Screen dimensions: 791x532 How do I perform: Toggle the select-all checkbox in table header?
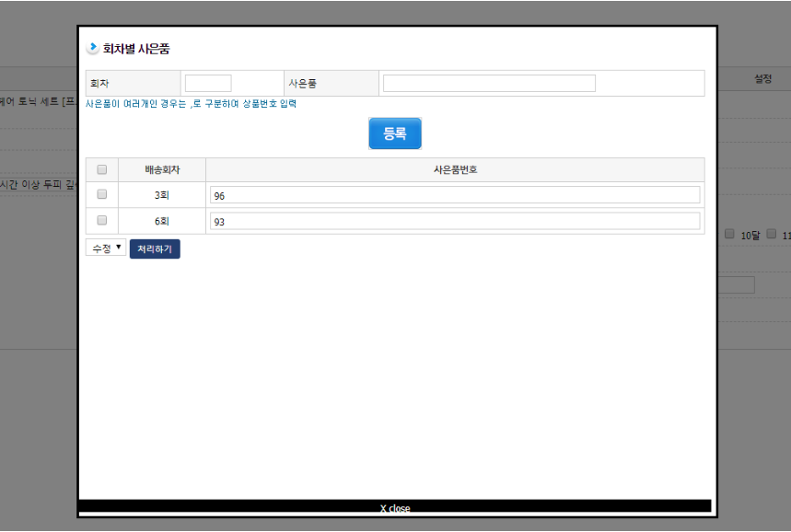tap(102, 169)
